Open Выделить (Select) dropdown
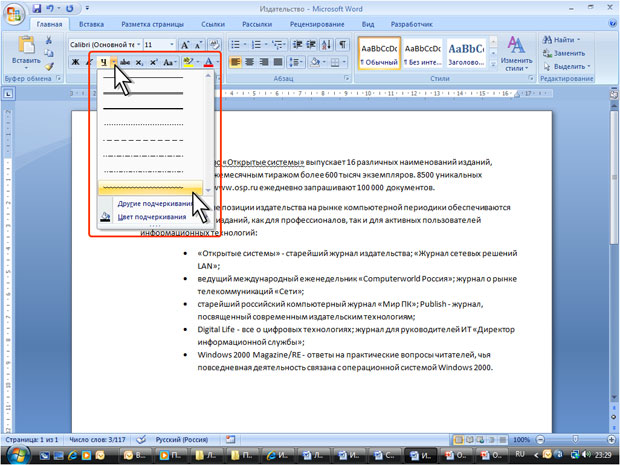 [567, 66]
